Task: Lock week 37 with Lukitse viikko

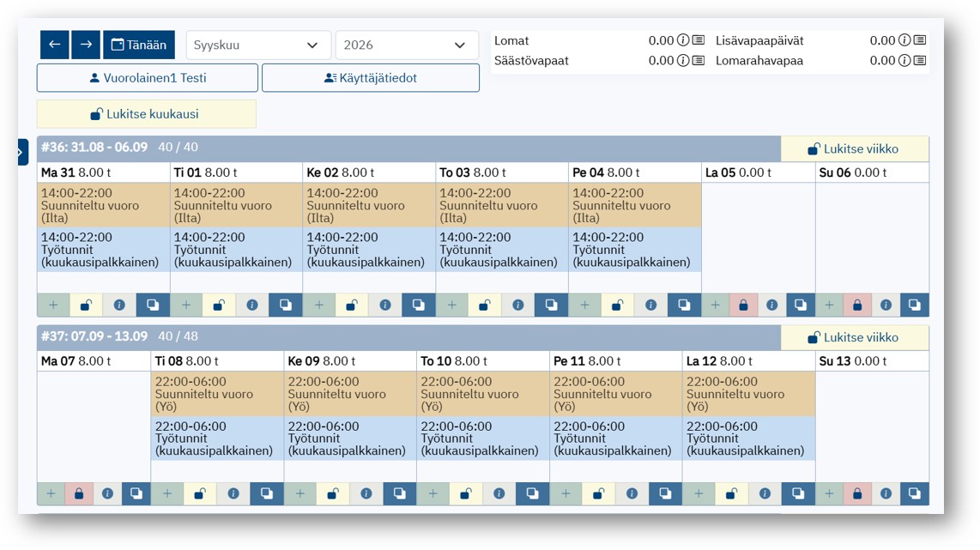Action: 855,337
